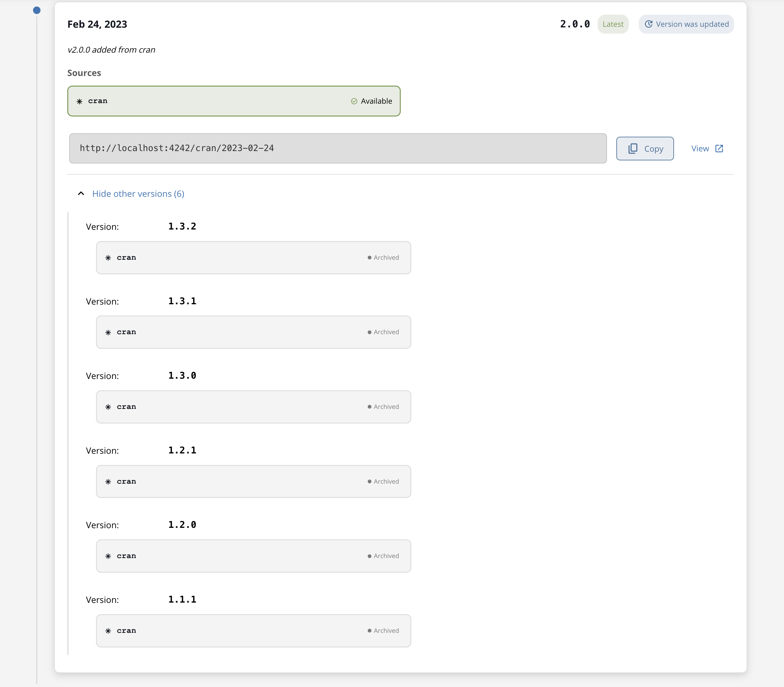Click the asterisk icon in the Available cran source
This screenshot has width=784, height=687.
click(79, 101)
